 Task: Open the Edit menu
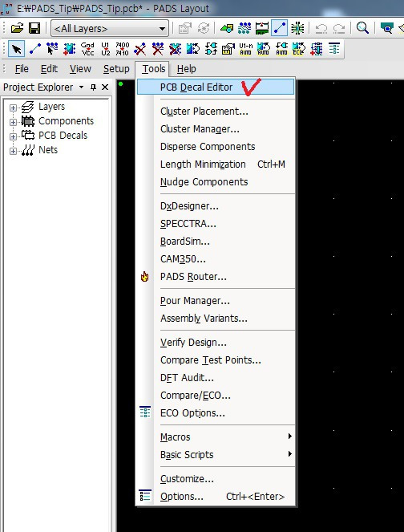[x=49, y=69]
